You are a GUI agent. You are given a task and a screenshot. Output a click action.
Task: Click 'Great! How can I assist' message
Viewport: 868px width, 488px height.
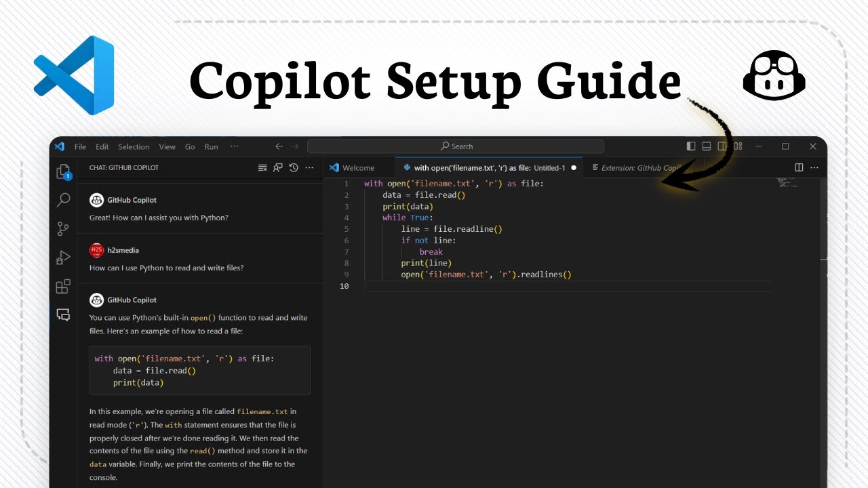pyautogui.click(x=159, y=218)
